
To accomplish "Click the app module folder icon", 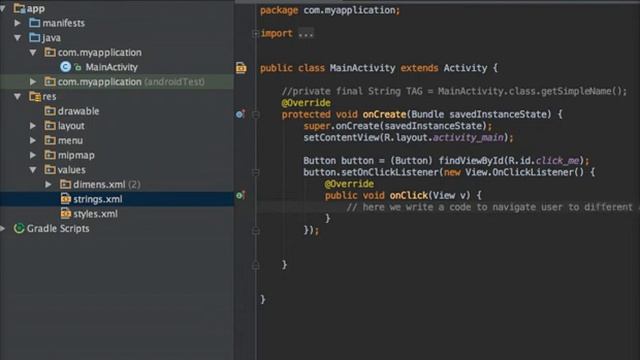I will [x=19, y=8].
